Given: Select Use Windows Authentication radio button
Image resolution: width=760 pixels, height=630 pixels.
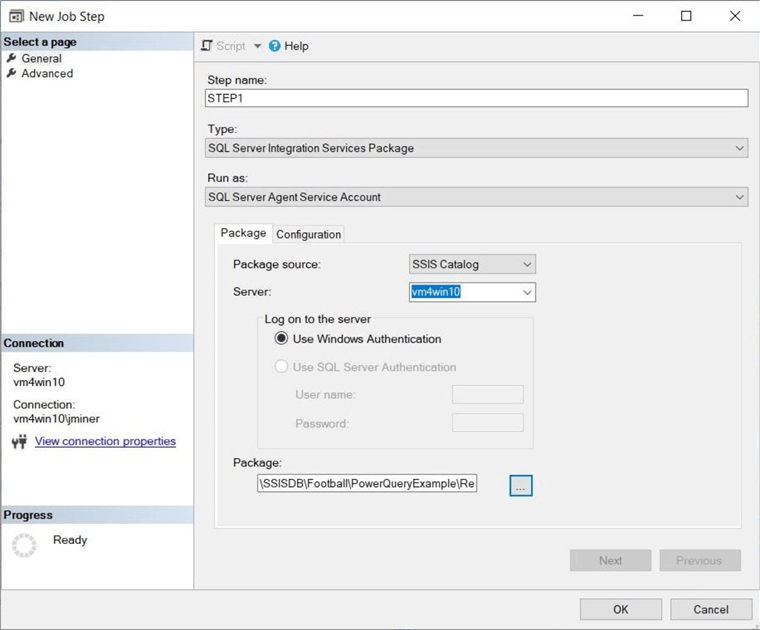Looking at the screenshot, I should point(281,339).
